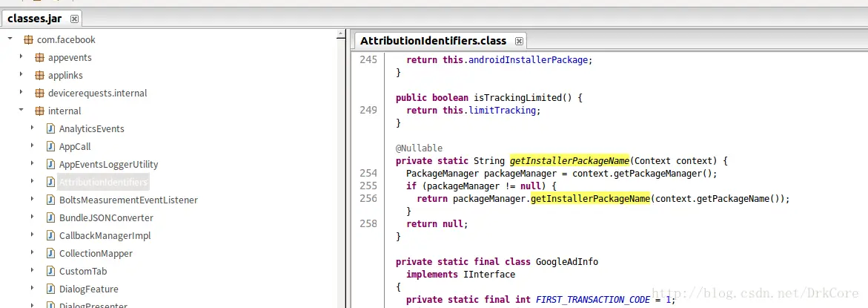Image resolution: width=868 pixels, height=308 pixels.
Task: Expand the CustomTab class node
Action: pos(33,271)
